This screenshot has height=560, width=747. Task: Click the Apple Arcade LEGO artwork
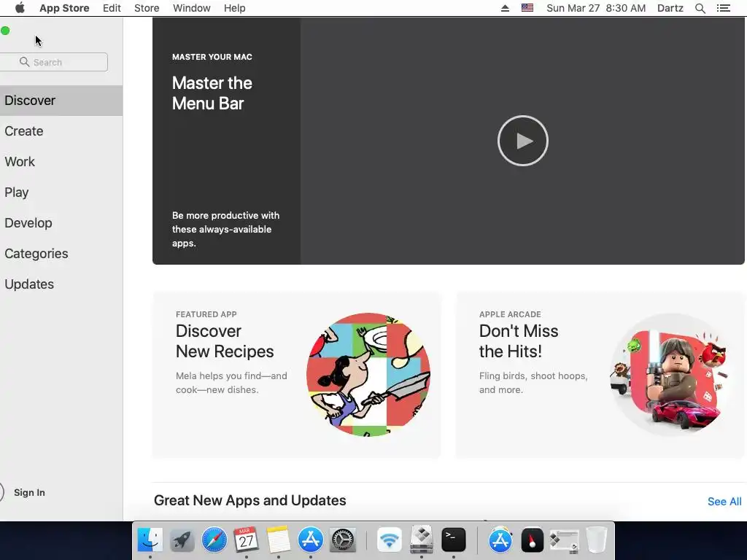(x=672, y=375)
